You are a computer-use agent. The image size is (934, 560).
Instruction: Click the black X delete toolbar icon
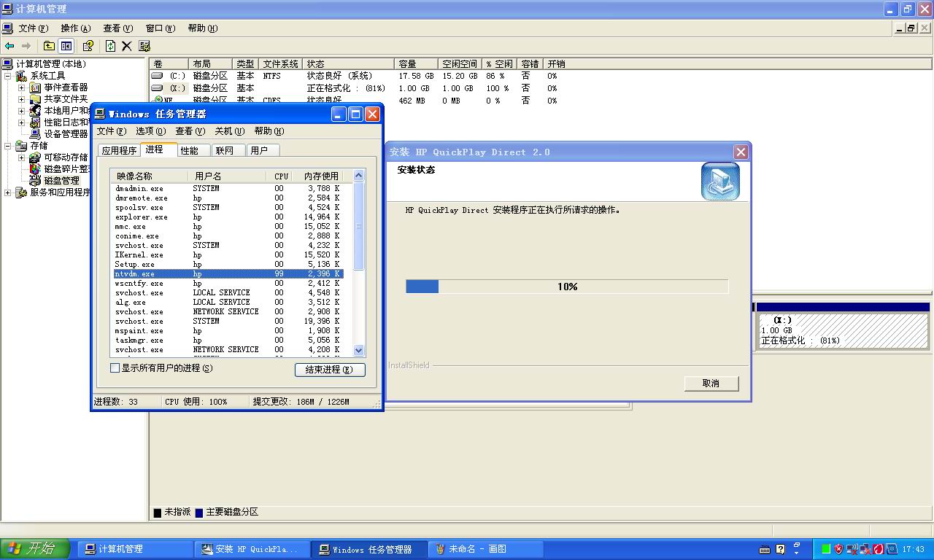click(x=126, y=46)
